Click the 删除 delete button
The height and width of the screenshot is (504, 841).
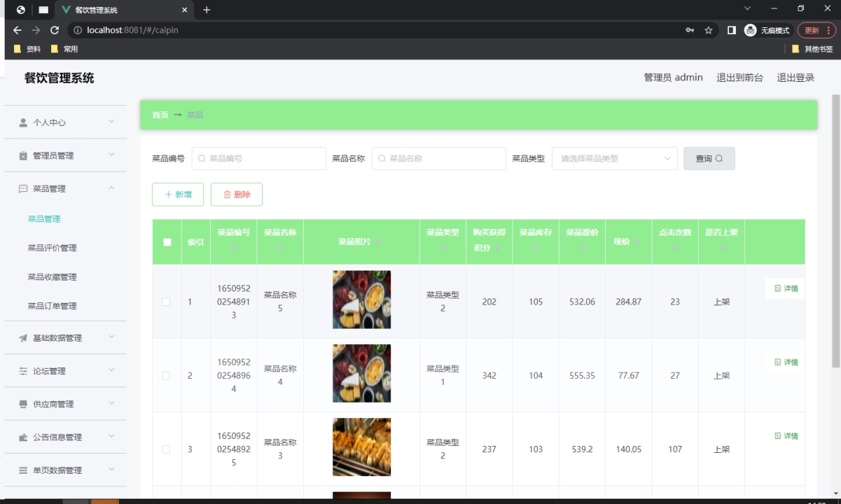pyautogui.click(x=237, y=195)
